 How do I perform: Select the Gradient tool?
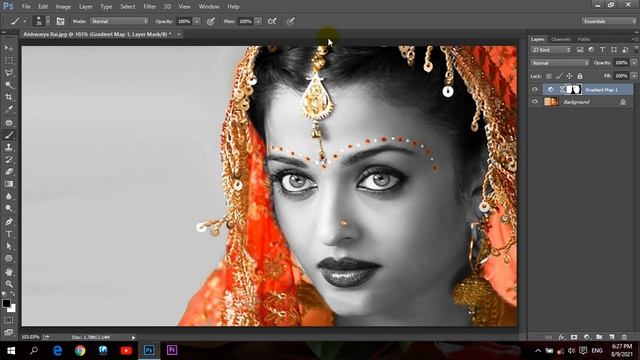(x=9, y=184)
